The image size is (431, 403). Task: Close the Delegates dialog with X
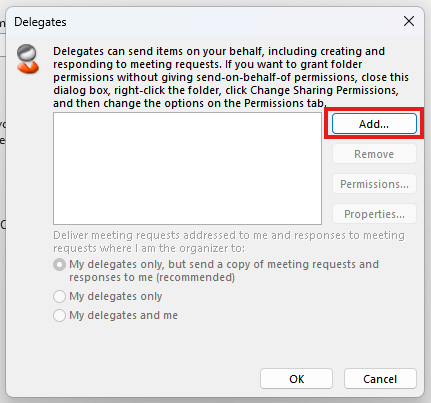click(x=409, y=21)
